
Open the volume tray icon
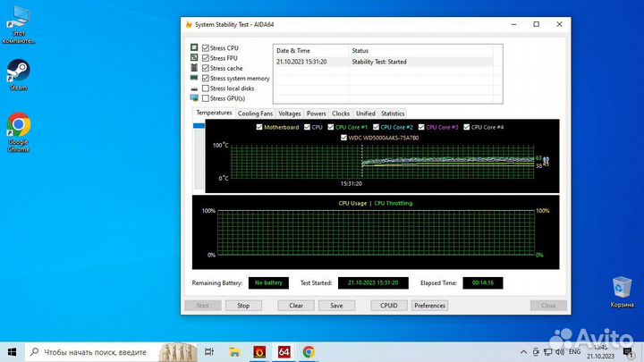[559, 352]
